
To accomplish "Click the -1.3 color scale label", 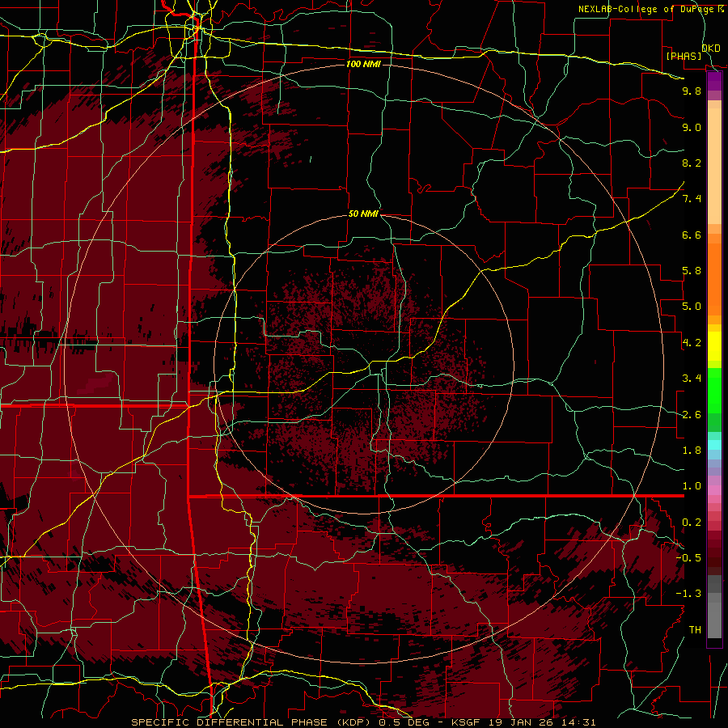I will tap(688, 594).
